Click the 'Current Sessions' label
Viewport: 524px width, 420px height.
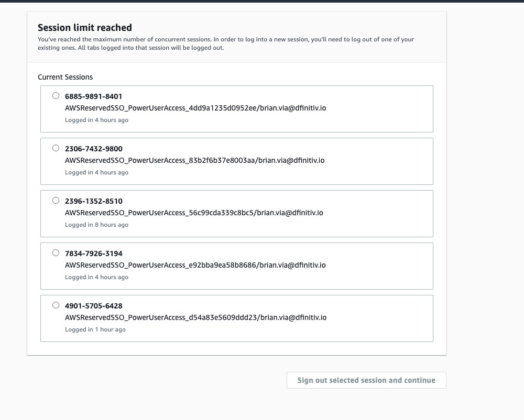click(x=65, y=77)
